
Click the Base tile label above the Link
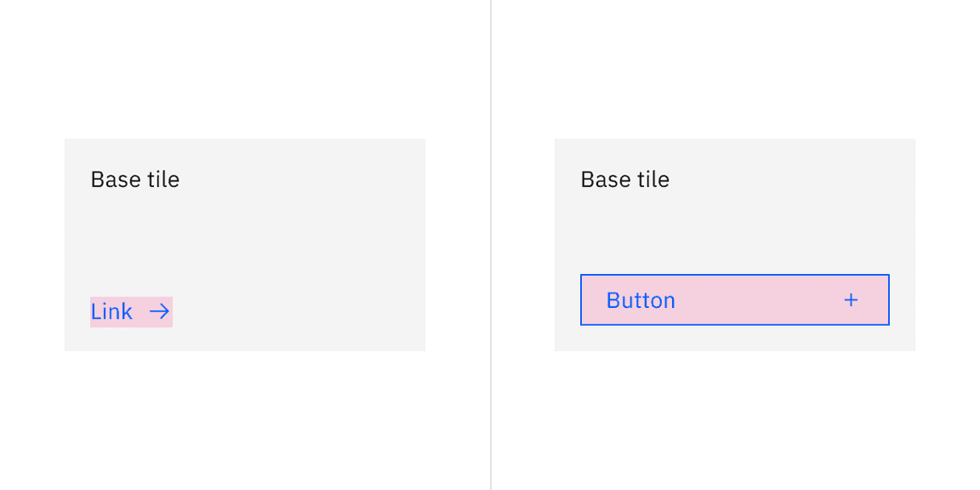(x=134, y=179)
